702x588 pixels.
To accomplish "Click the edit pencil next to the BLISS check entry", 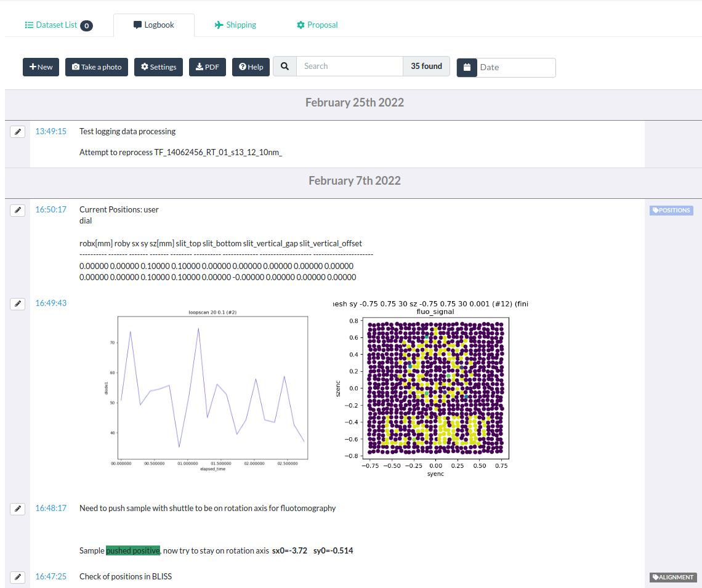I will (17, 577).
